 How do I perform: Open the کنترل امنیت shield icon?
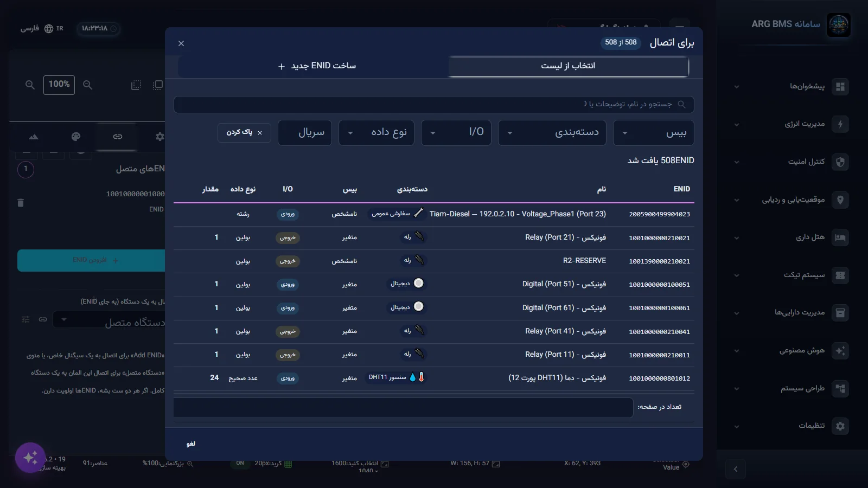click(840, 162)
